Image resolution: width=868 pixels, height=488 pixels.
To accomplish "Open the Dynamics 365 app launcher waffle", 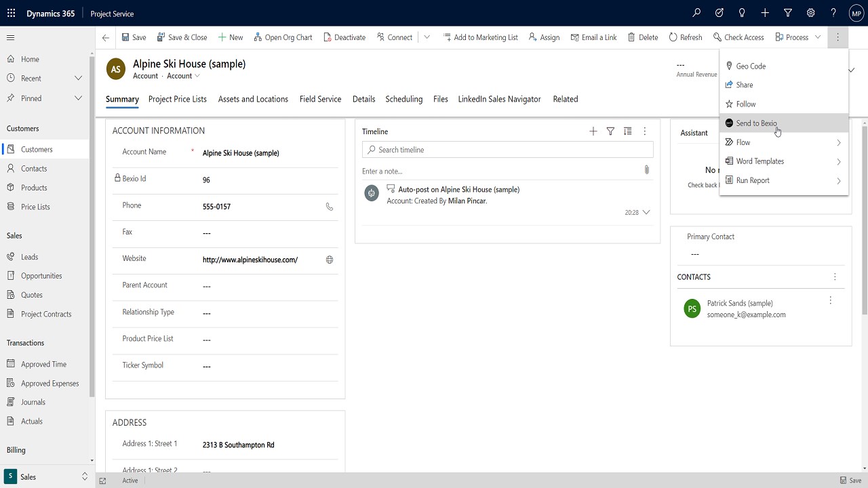I will [x=11, y=13].
